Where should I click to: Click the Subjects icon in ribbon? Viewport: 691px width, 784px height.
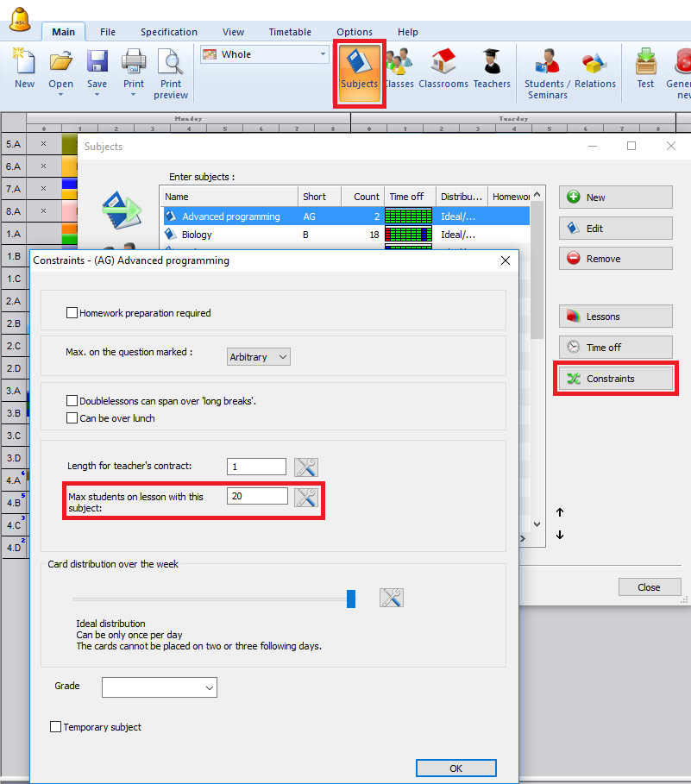point(359,68)
